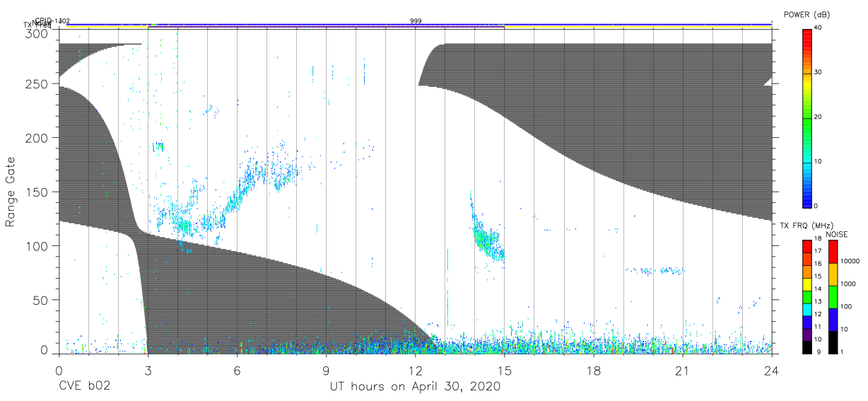Click the '10000' NOISE legend label
Screen dimensions: 868x401
click(x=850, y=261)
